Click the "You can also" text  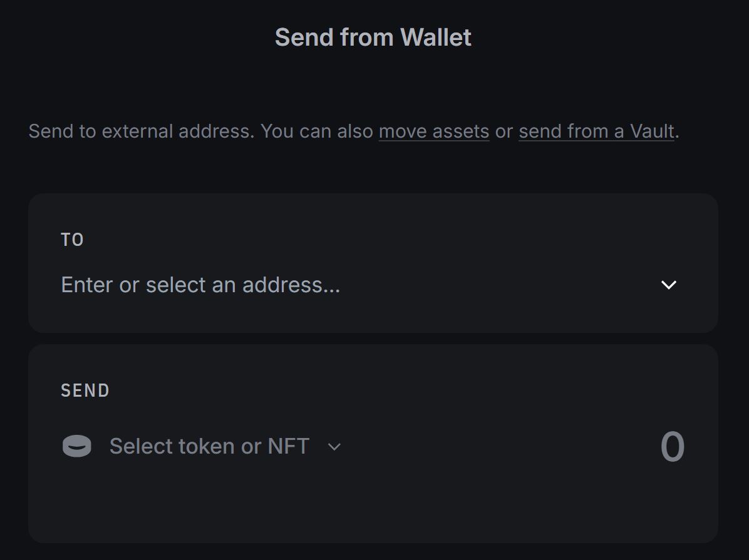317,131
